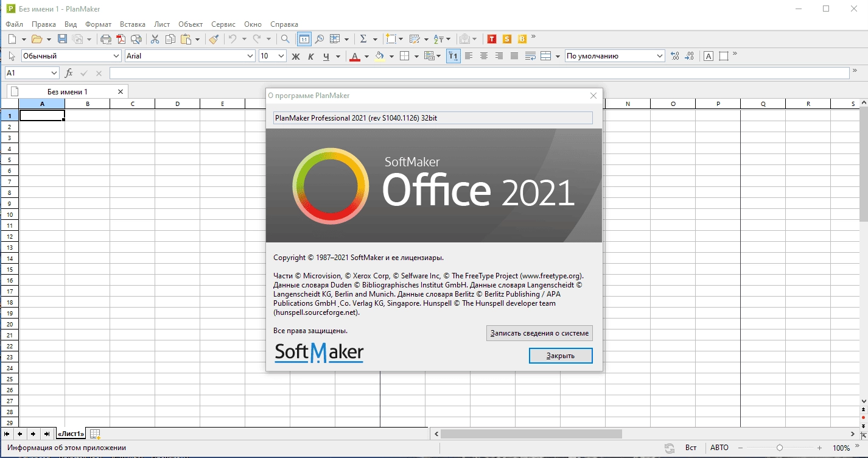Open the Справка menu

pos(284,24)
